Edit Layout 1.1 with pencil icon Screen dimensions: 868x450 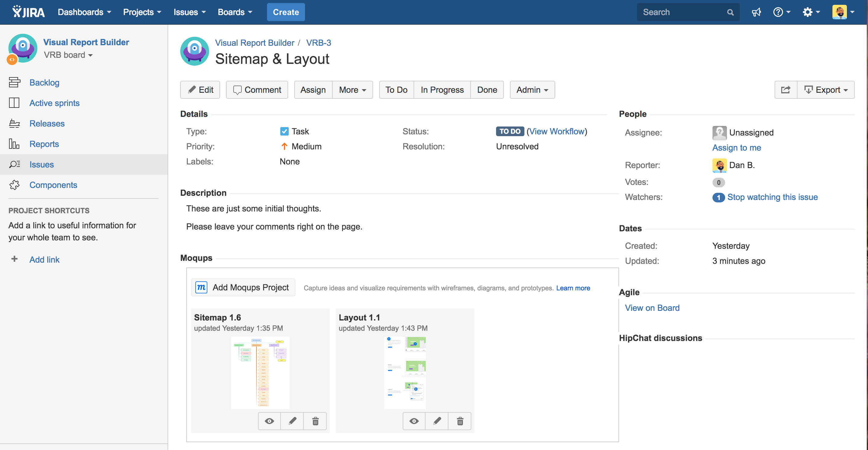pyautogui.click(x=437, y=421)
